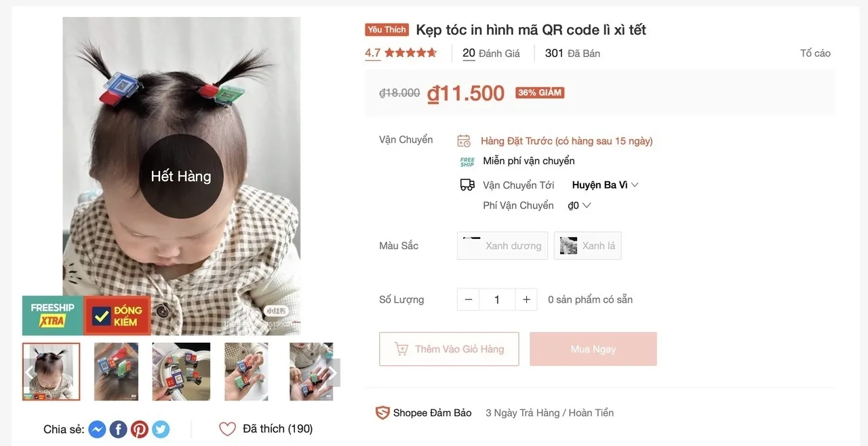Select the Xanh dương color option
The height and width of the screenshot is (446, 868).
pos(502,246)
